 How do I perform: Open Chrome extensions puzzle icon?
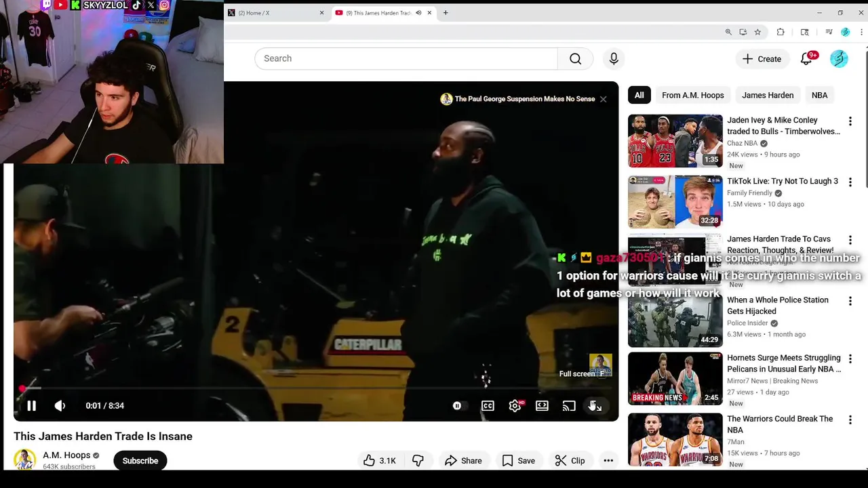pos(781,32)
